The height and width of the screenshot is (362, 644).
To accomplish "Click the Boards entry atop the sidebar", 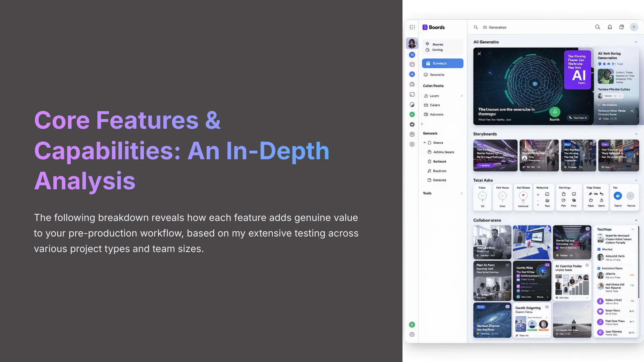I will (434, 44).
